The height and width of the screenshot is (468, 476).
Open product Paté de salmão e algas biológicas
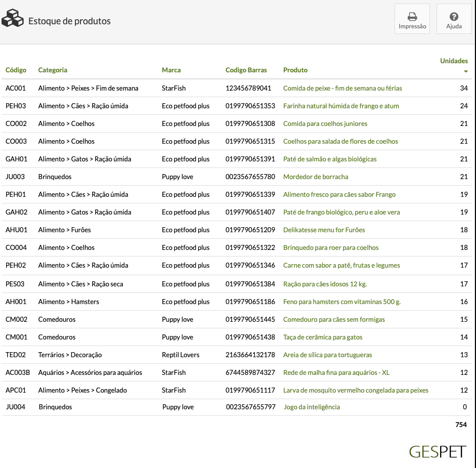pyautogui.click(x=330, y=159)
